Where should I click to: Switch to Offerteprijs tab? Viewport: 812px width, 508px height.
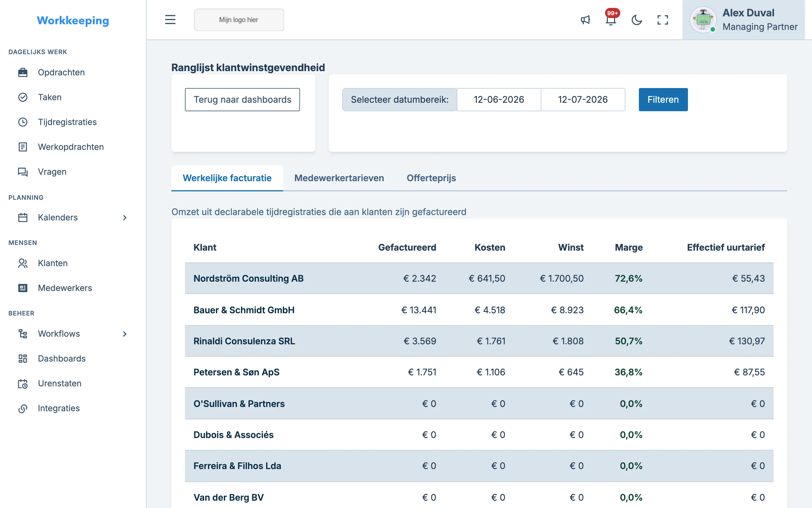[x=431, y=178]
